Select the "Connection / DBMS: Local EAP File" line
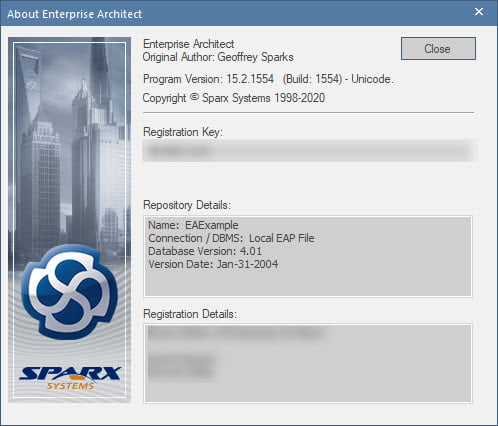The width and height of the screenshot is (498, 426). (x=231, y=238)
